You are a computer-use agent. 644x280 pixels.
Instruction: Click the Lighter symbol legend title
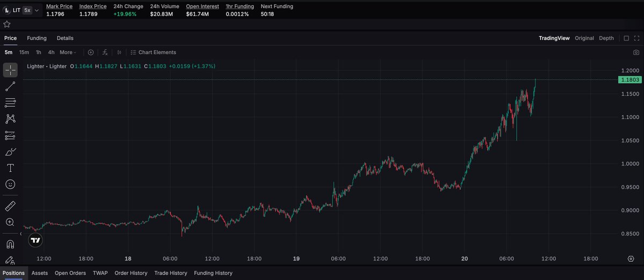click(47, 67)
